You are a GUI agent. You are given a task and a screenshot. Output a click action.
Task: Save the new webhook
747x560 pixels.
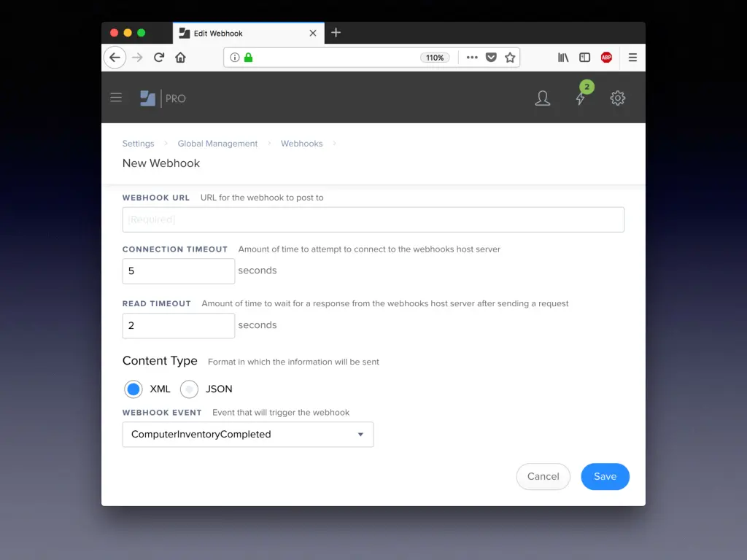[605, 476]
